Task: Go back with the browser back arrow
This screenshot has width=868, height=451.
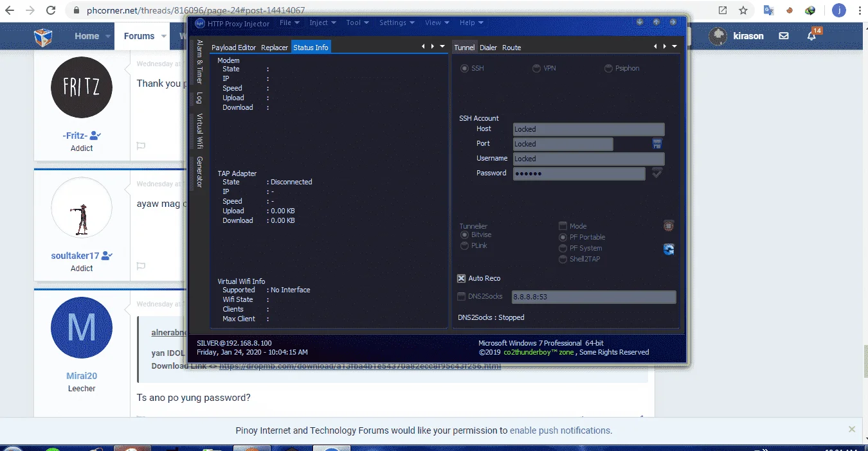Action: (x=10, y=10)
